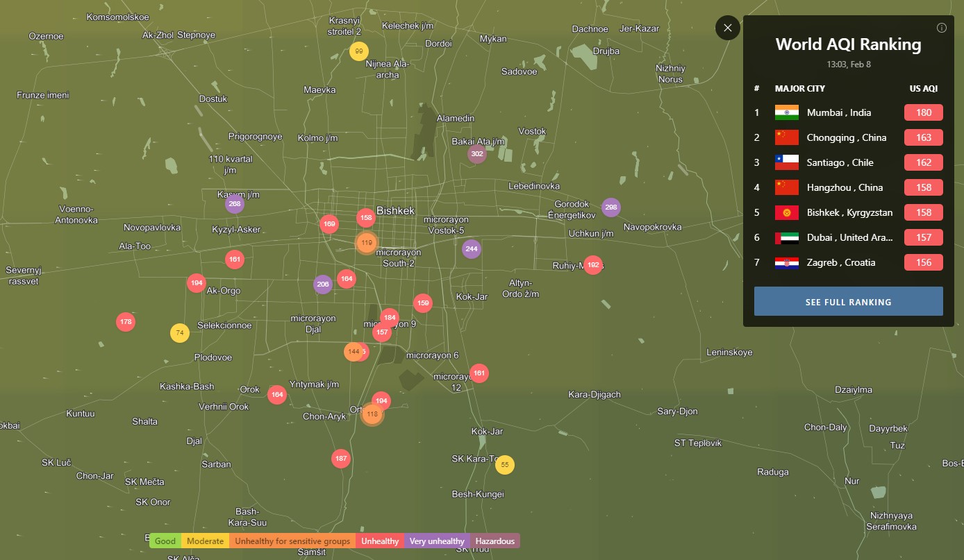This screenshot has height=560, width=964.
Task: Click the green Good legend swatch
Action: click(165, 541)
